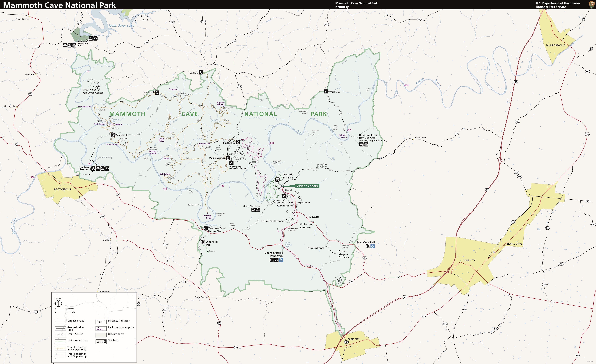Click the Maple Springs trailhead hiker icon
Screen dimensions: 596x364
point(228,158)
